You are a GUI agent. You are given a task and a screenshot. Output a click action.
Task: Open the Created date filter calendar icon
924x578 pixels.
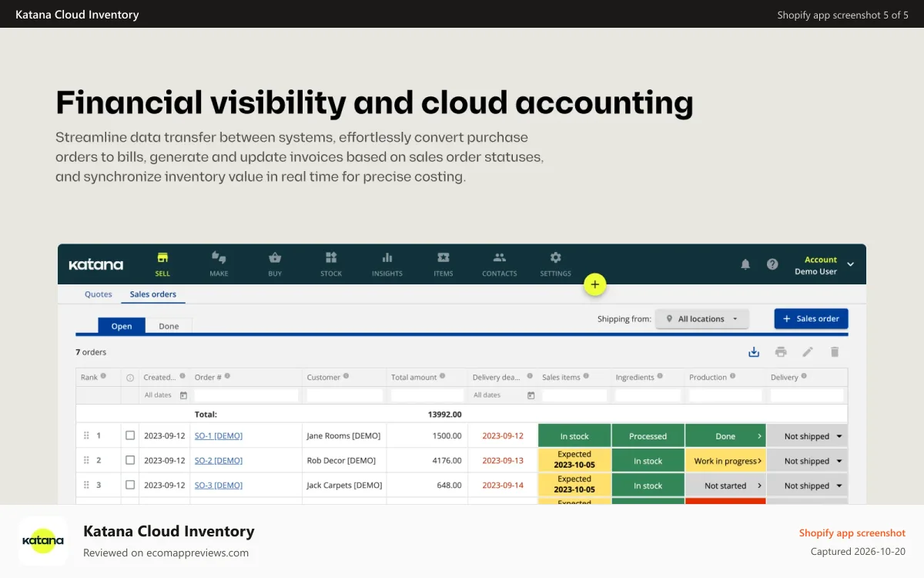coord(183,395)
